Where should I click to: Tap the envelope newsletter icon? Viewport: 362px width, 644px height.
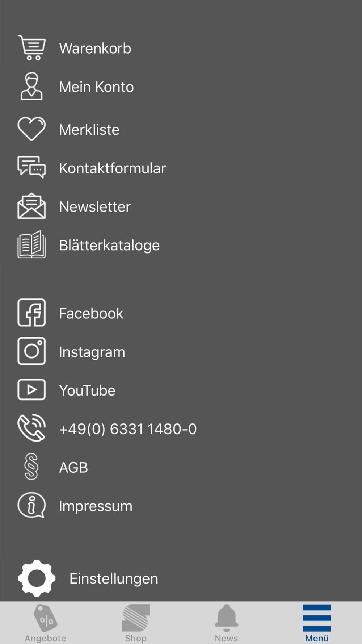(31, 206)
